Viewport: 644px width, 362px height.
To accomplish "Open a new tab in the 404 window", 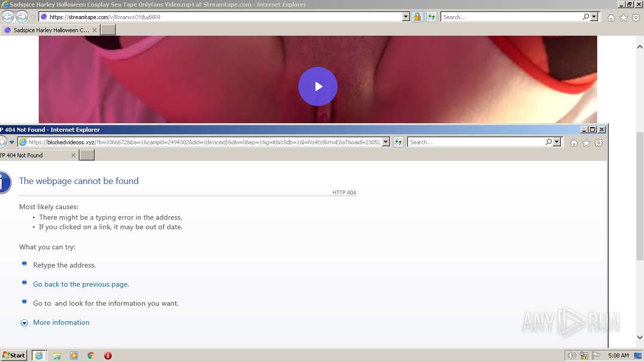I will point(87,155).
